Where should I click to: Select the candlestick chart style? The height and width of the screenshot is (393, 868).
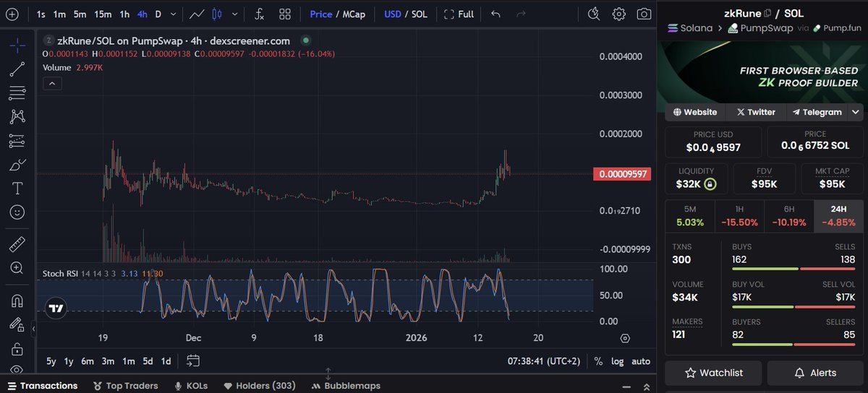coord(218,14)
